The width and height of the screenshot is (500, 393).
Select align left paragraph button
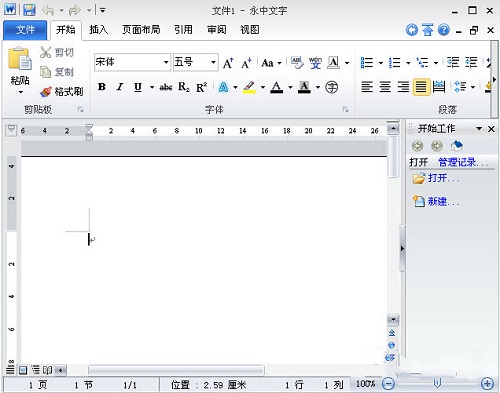tap(367, 87)
